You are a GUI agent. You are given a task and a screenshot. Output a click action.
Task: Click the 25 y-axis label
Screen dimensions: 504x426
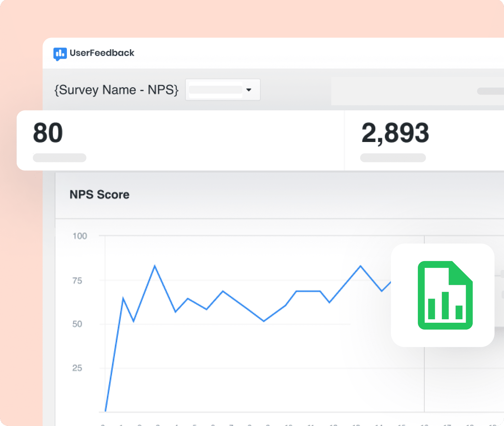click(77, 368)
